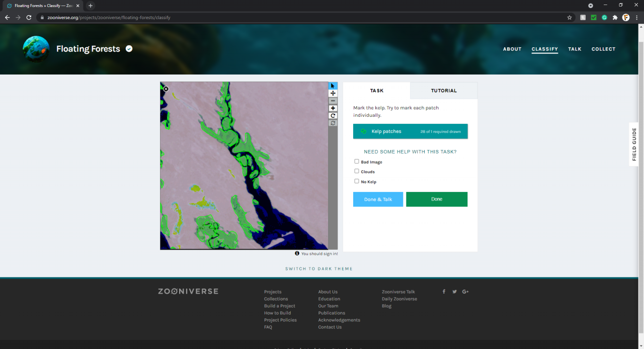Delete mark using the X circle icon
The height and width of the screenshot is (349, 644).
166,89
